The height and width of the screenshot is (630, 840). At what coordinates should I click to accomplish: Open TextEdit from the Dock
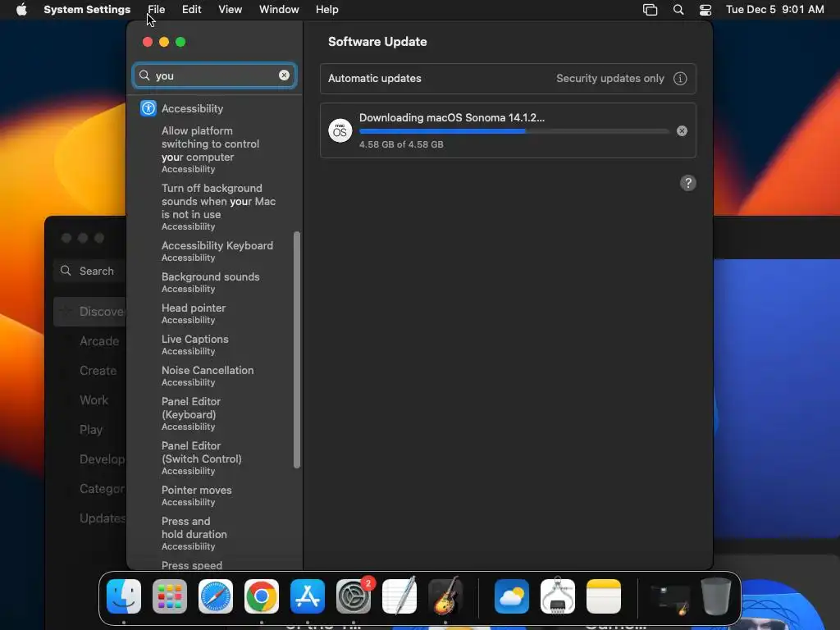pyautogui.click(x=399, y=596)
